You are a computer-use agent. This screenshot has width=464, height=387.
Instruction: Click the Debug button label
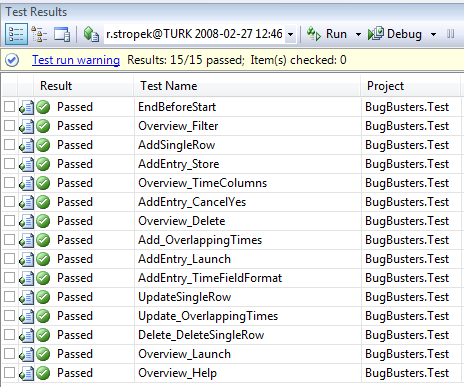click(x=404, y=34)
